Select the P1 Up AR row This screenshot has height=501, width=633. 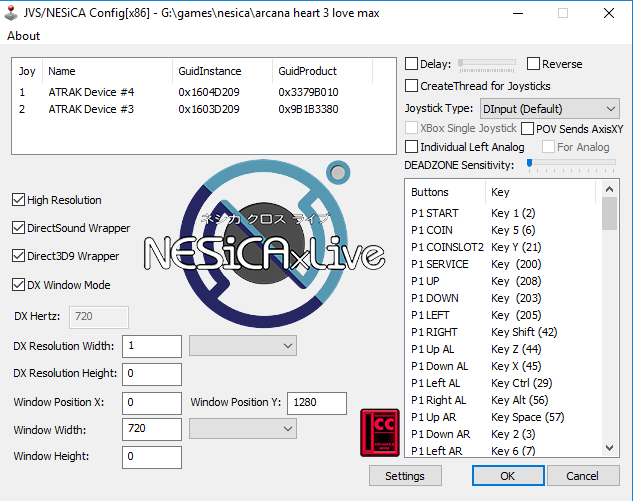tap(503, 417)
